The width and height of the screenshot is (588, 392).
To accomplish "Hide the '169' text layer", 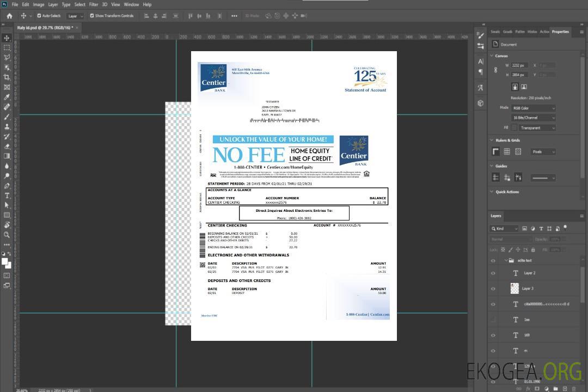I will (x=493, y=335).
